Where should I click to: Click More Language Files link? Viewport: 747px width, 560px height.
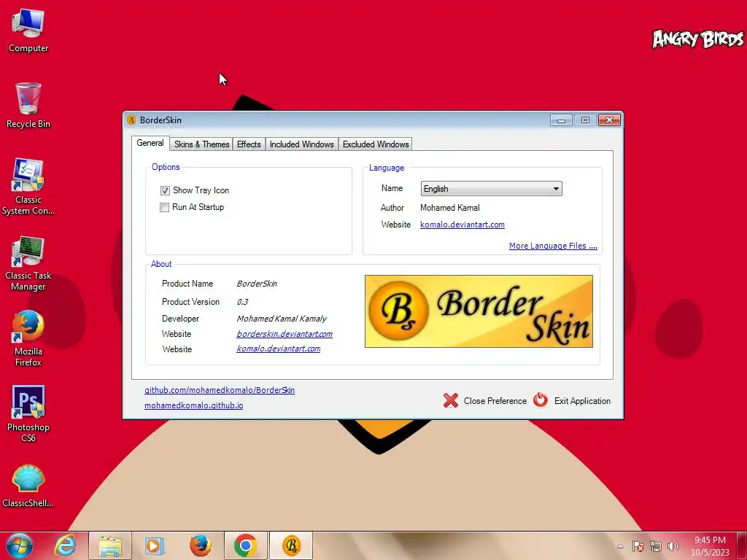553,246
